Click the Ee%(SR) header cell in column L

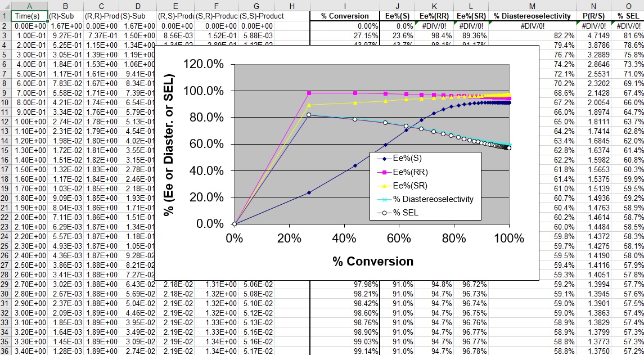[x=471, y=16]
